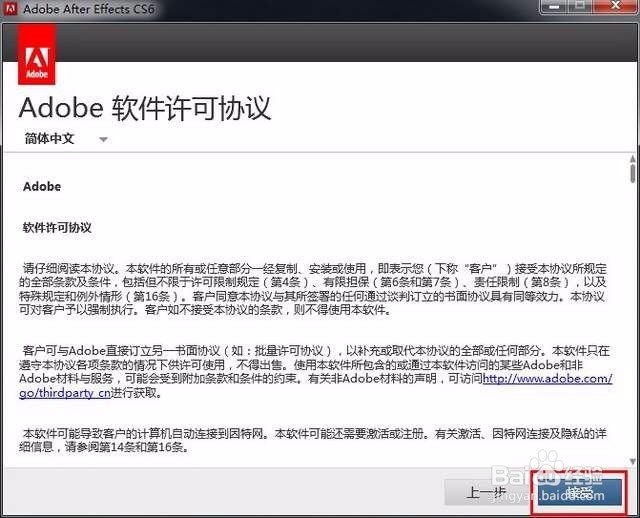Click the After Effects title bar app icon

(x=10, y=8)
